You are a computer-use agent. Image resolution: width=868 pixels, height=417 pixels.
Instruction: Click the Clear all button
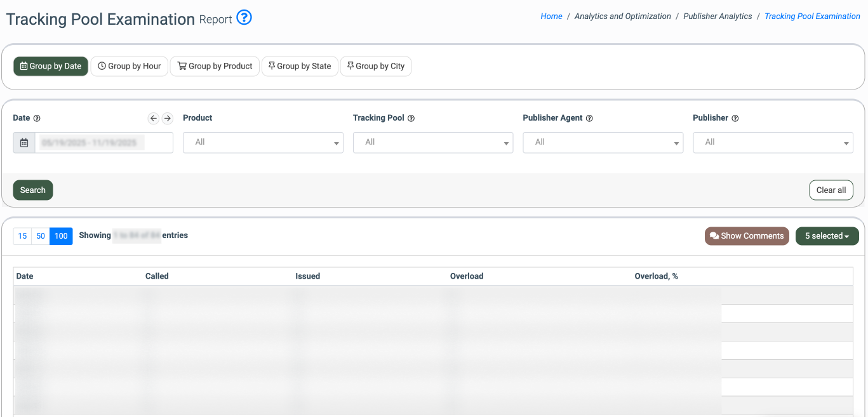(831, 190)
